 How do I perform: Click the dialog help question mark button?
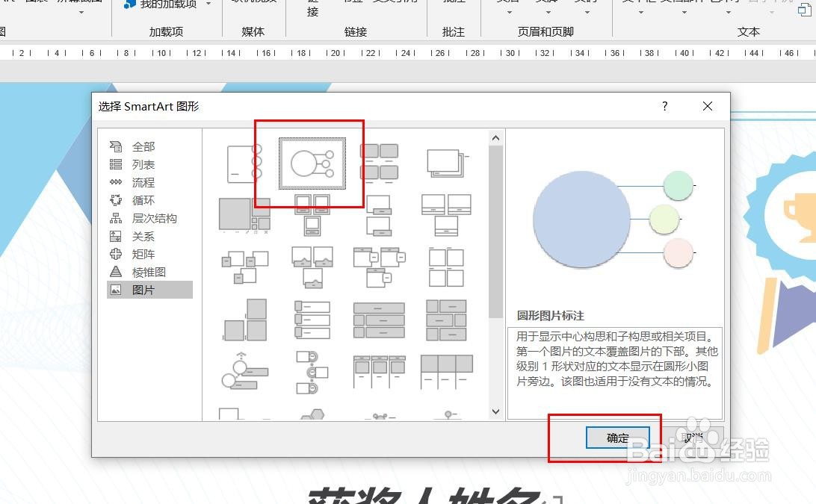pos(664,107)
